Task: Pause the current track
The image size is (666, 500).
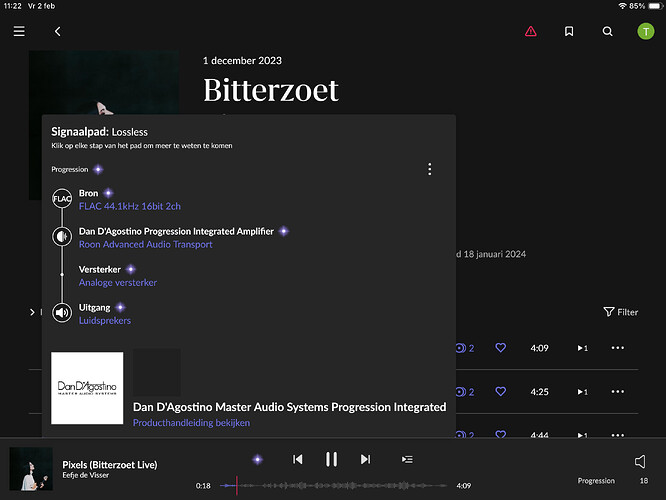Action: coord(331,459)
